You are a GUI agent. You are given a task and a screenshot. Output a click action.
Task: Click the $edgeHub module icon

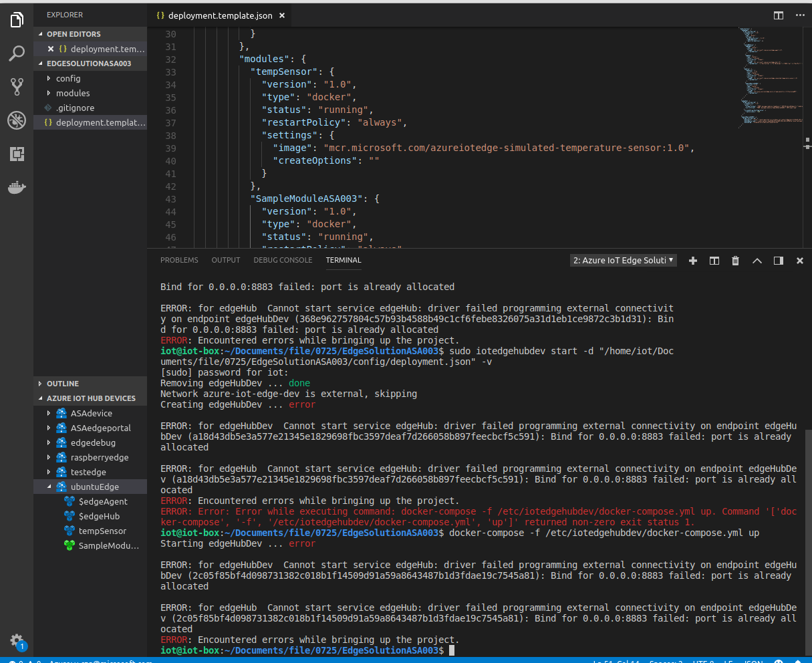[69, 516]
